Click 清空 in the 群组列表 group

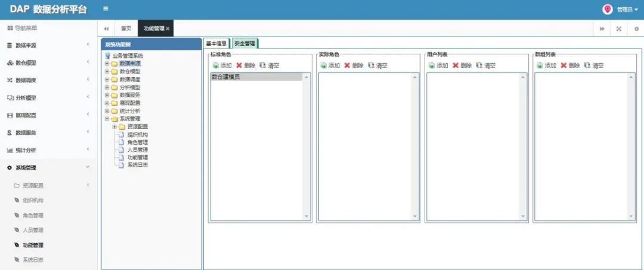[594, 66]
